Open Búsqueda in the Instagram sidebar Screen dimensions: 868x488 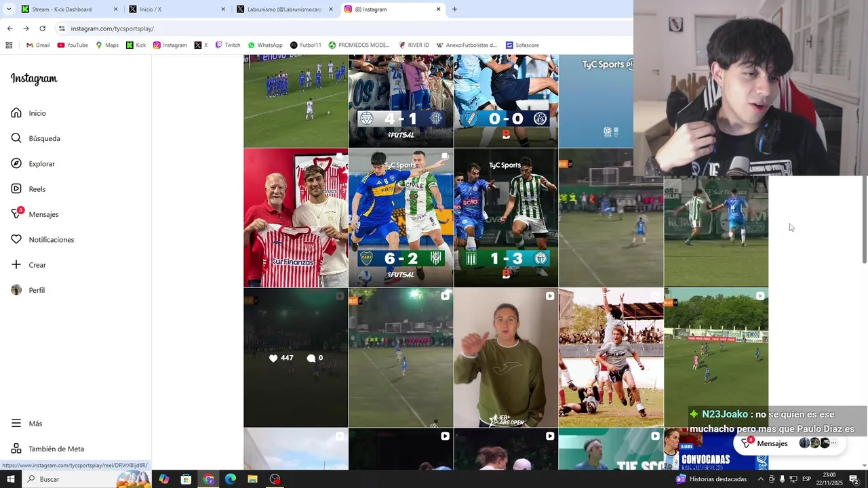tap(35, 138)
